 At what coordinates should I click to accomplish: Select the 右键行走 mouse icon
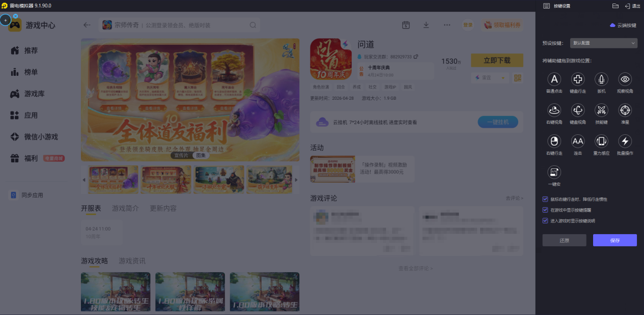tap(554, 141)
